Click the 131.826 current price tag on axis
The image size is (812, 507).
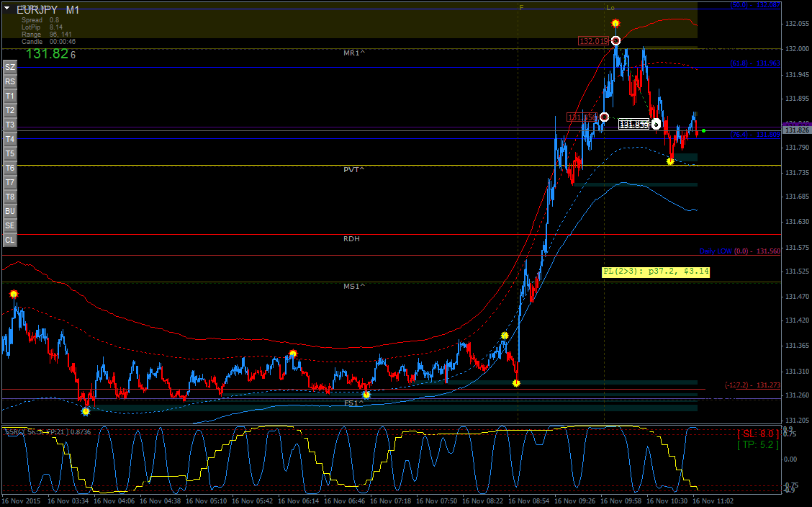(x=796, y=130)
